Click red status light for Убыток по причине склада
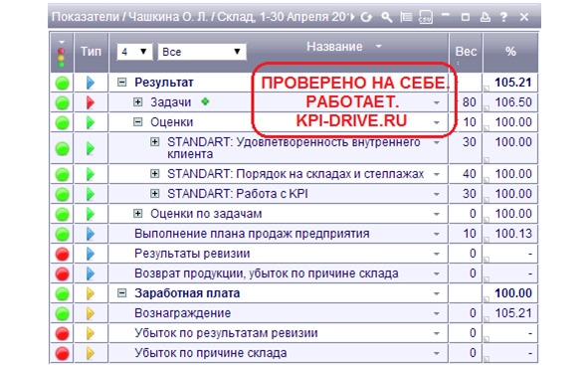 tap(63, 353)
